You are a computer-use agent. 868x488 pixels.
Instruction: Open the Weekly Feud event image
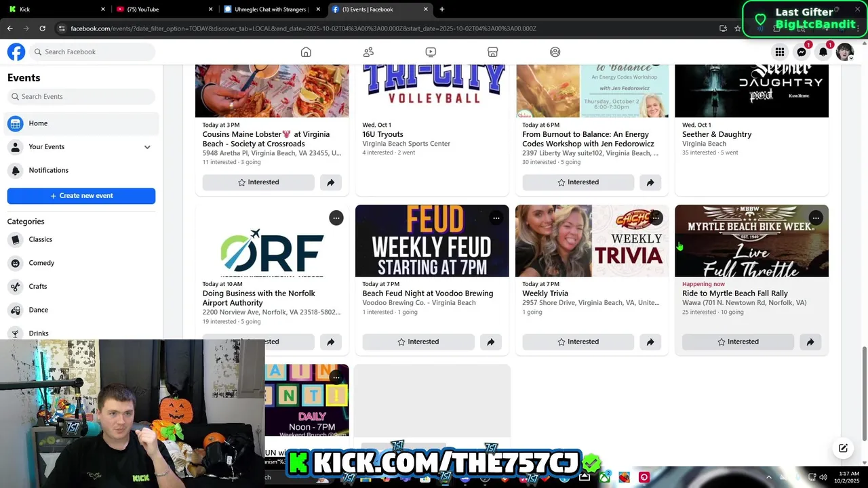tap(432, 241)
